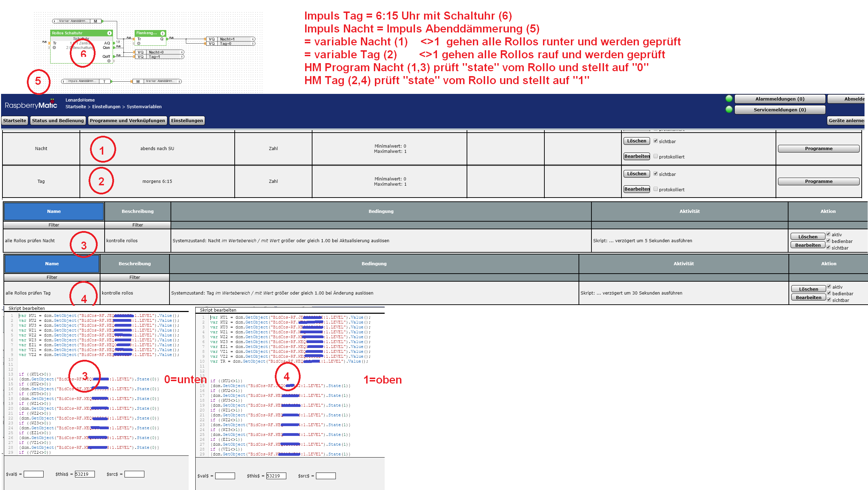Toggle the sichtbar checkbox for variable Nacht
This screenshot has width=868, height=490.
(656, 141)
